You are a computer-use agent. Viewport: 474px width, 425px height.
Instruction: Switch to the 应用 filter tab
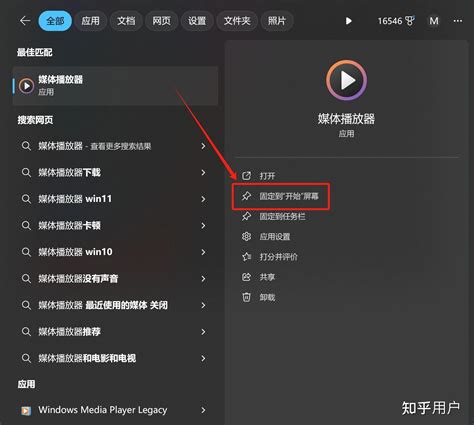coord(91,21)
